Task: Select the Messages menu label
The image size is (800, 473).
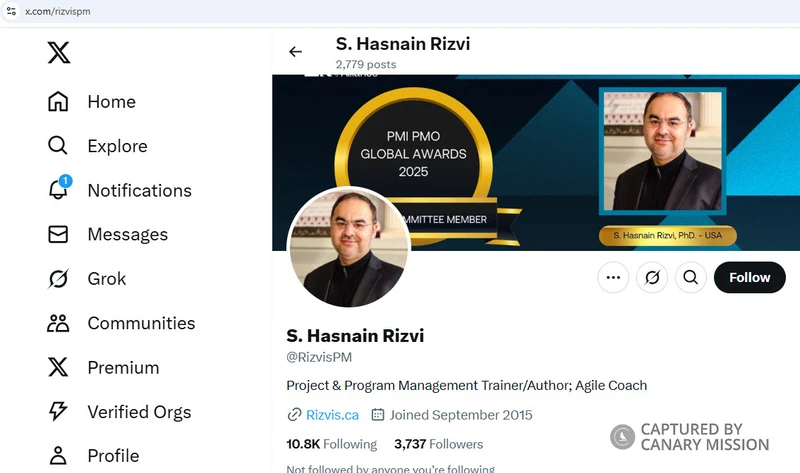Action: tap(128, 235)
